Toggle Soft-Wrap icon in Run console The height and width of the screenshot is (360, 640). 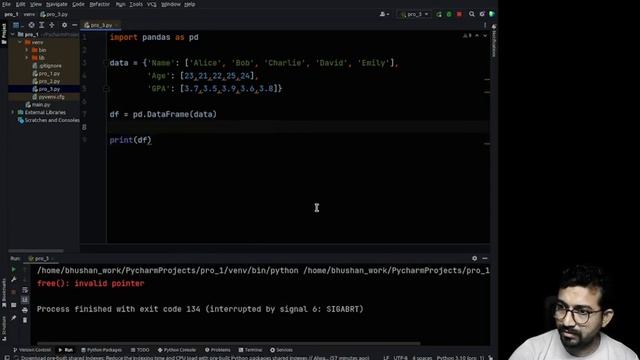pos(25,290)
